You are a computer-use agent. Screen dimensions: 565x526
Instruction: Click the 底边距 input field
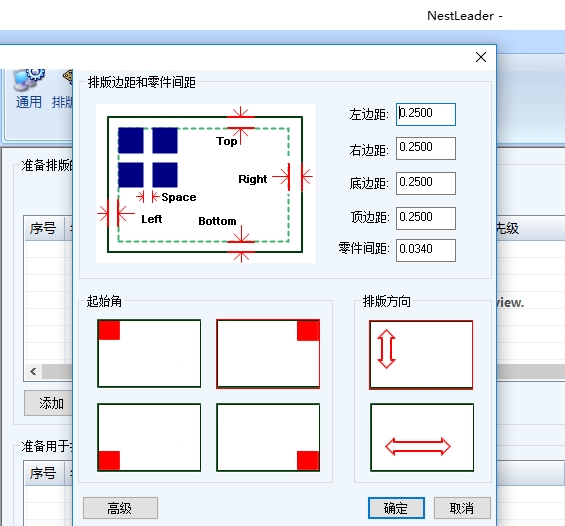[426, 183]
